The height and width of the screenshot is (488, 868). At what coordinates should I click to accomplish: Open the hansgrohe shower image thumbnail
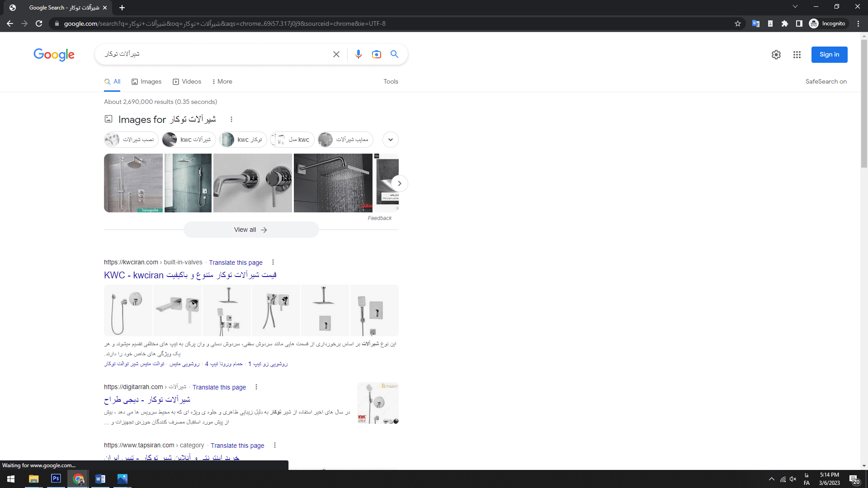click(x=133, y=183)
